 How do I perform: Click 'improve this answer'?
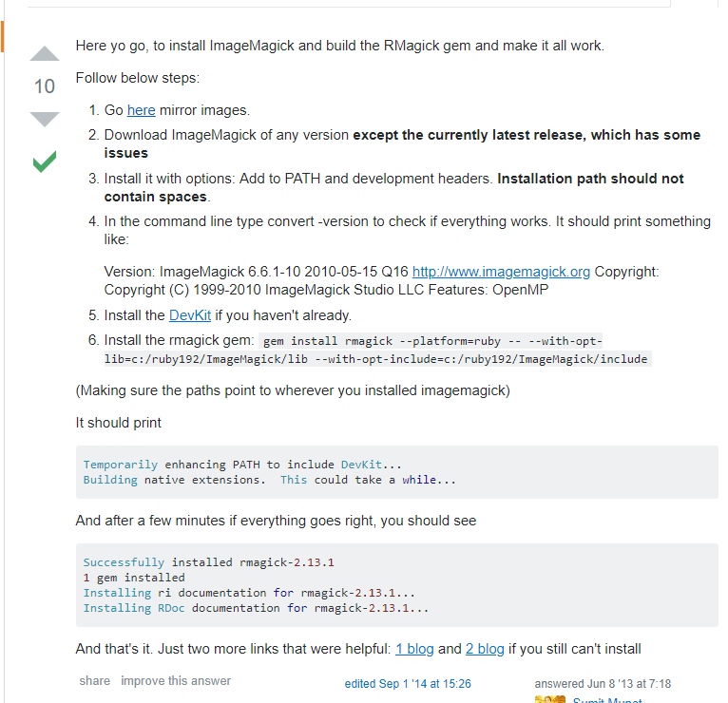coord(176,681)
